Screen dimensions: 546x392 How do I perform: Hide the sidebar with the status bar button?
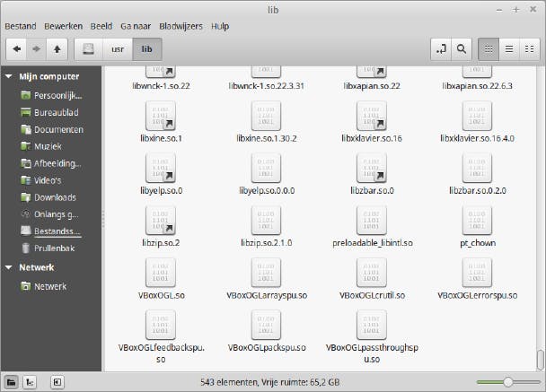coord(57,382)
